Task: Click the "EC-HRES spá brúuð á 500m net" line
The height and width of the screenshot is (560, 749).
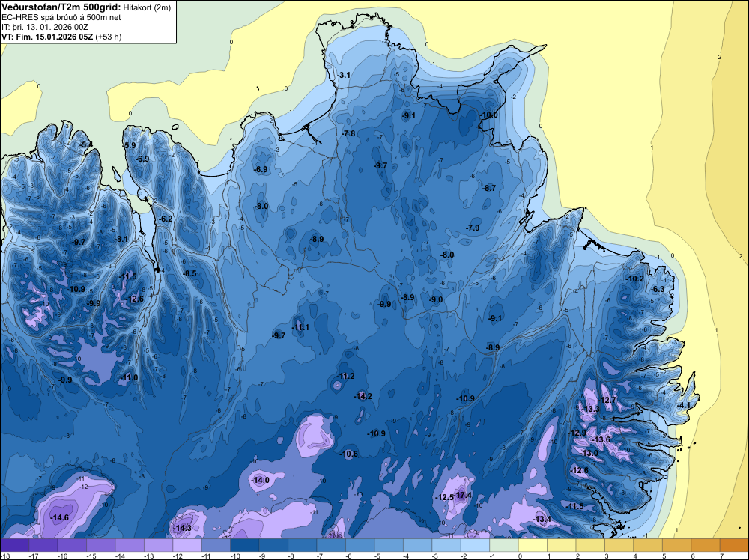Action: pos(61,17)
